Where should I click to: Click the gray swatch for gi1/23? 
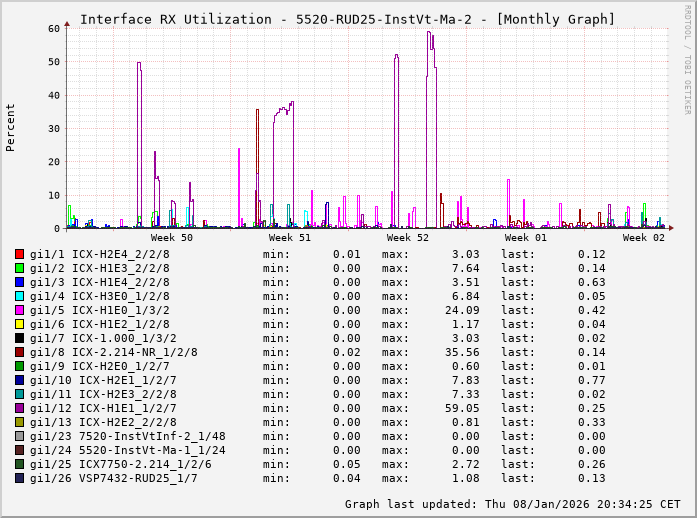click(x=19, y=436)
